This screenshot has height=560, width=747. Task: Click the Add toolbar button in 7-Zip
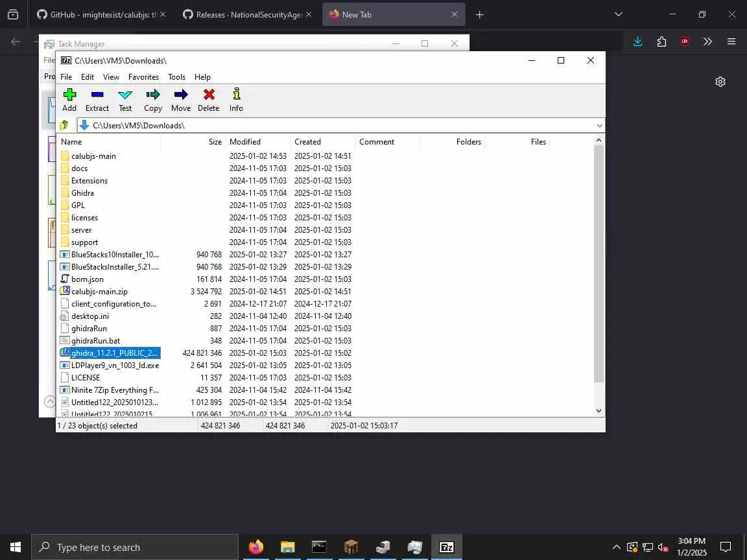tap(69, 100)
